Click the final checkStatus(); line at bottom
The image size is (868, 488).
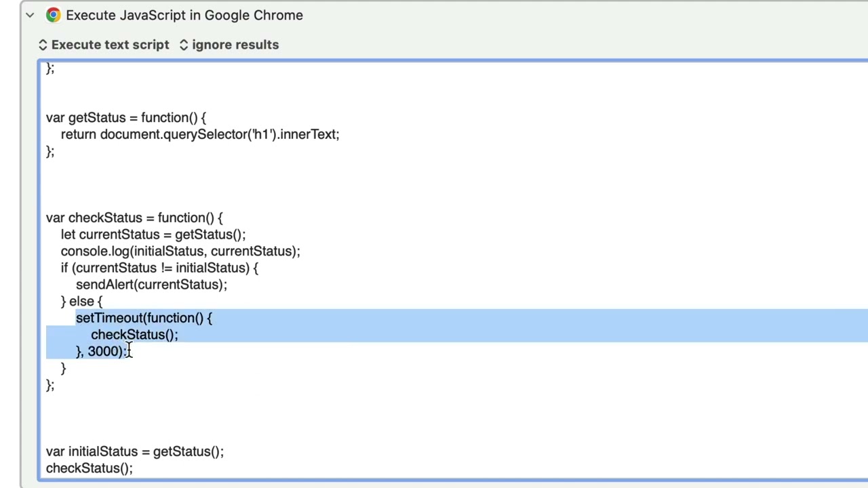(x=89, y=468)
